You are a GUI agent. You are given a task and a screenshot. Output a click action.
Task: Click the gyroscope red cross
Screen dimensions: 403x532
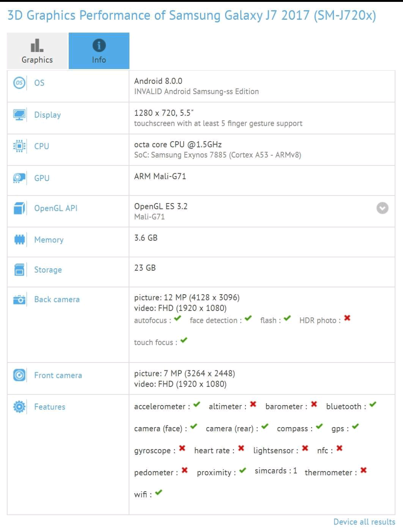click(182, 448)
